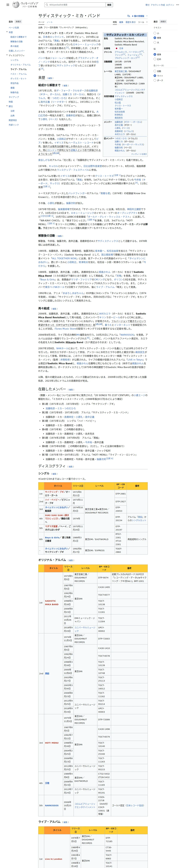Click the アカウント作成 link
The width and height of the screenshot is (186, 868).
point(158,5)
